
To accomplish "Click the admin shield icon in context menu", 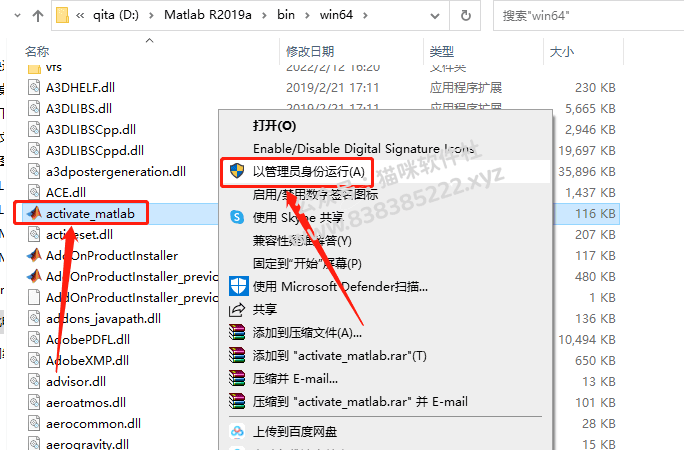I will coord(237,171).
